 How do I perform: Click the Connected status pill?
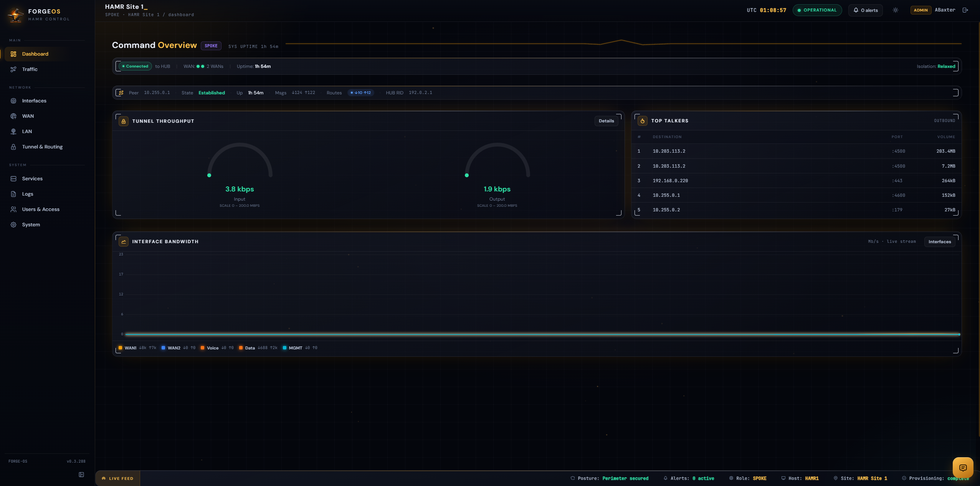pyautogui.click(x=135, y=66)
